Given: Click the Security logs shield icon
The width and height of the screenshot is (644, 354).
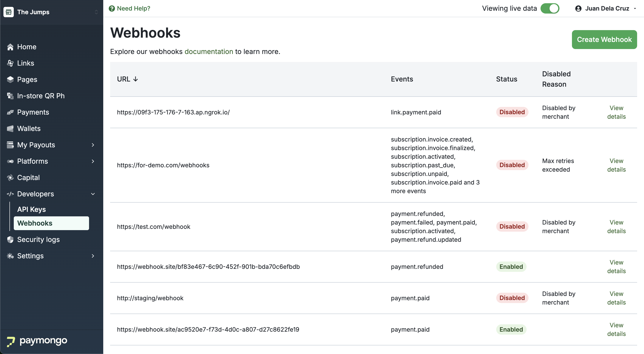Looking at the screenshot, I should [x=10, y=240].
